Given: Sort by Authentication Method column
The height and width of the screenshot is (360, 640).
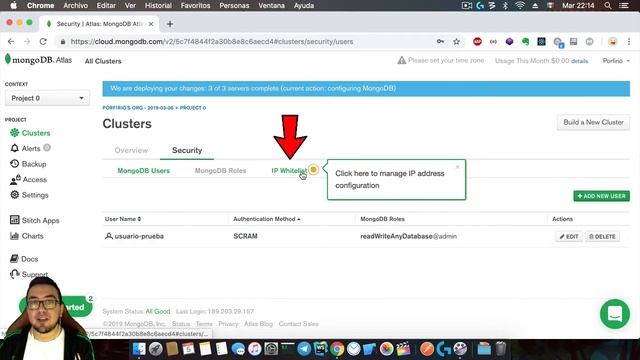Looking at the screenshot, I should point(267,219).
